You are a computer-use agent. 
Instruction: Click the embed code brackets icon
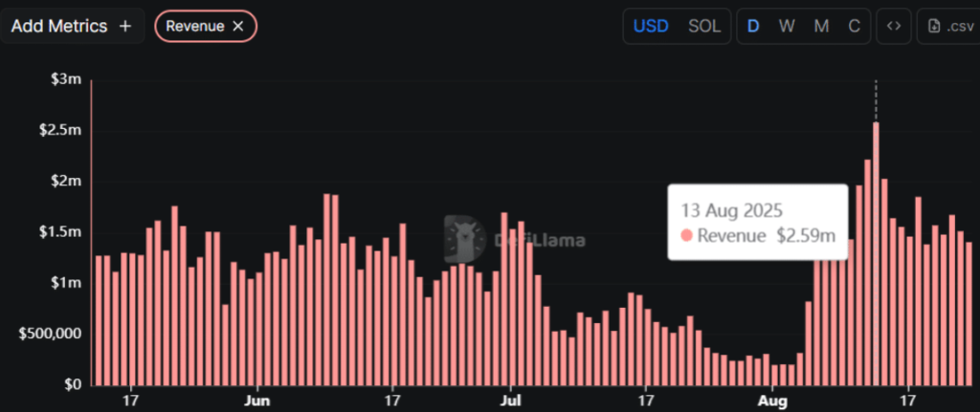[x=893, y=26]
